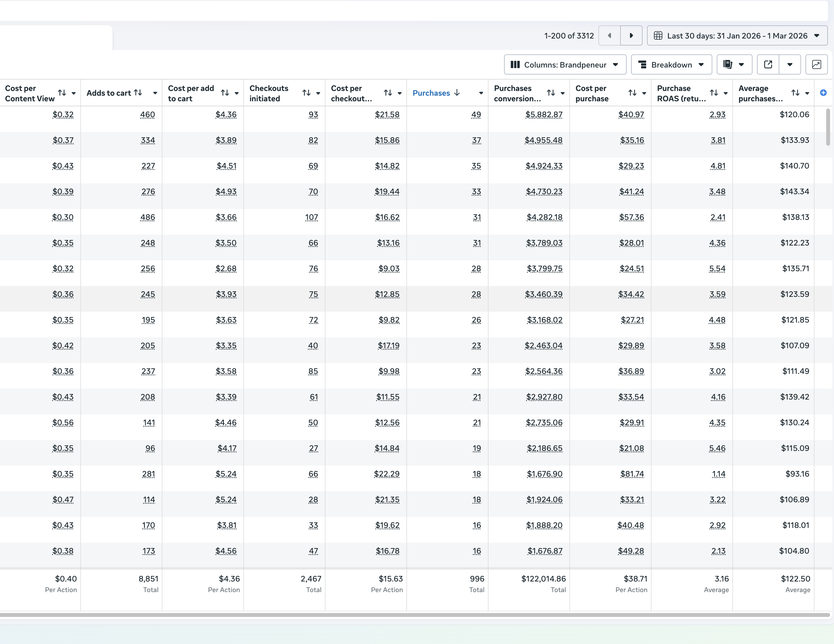Viewport: 834px width, 644px height.
Task: Go to the next page of results
Action: [x=631, y=35]
